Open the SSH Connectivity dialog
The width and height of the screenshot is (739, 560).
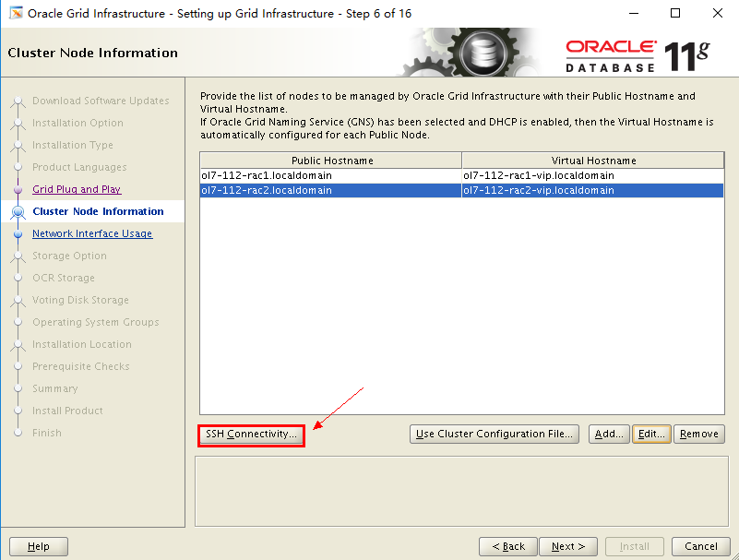pyautogui.click(x=251, y=435)
